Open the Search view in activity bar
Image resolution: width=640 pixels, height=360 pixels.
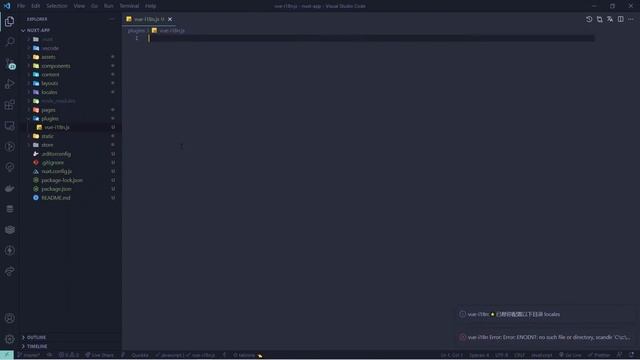[9, 42]
